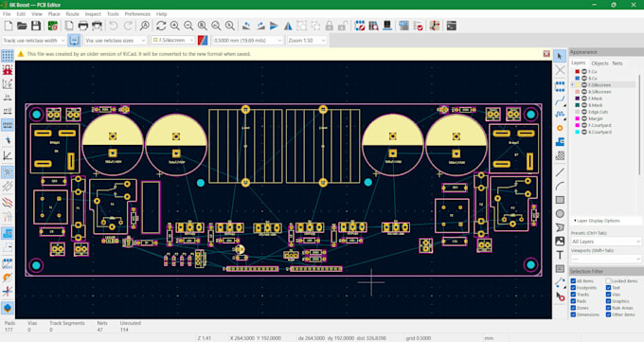This screenshot has height=342, width=644.
Task: Select the arrow selection tool
Action: pyautogui.click(x=560, y=56)
